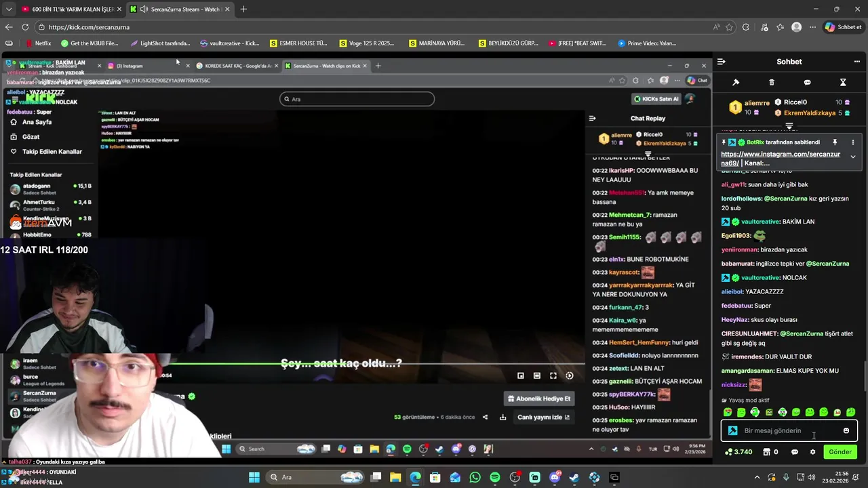Reload the page with the refresh icon
The height and width of the screenshot is (488, 868).
coord(25,27)
